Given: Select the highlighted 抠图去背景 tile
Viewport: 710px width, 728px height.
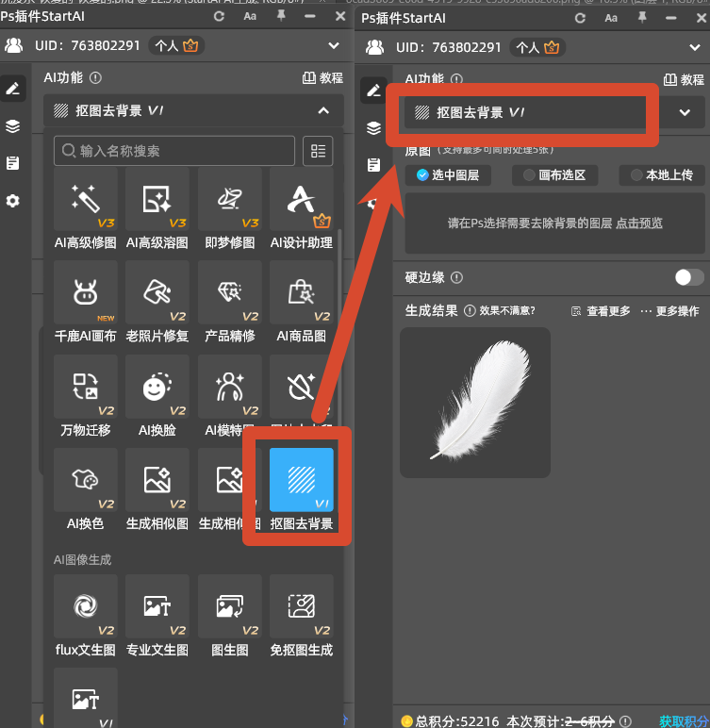Looking at the screenshot, I should (x=302, y=480).
